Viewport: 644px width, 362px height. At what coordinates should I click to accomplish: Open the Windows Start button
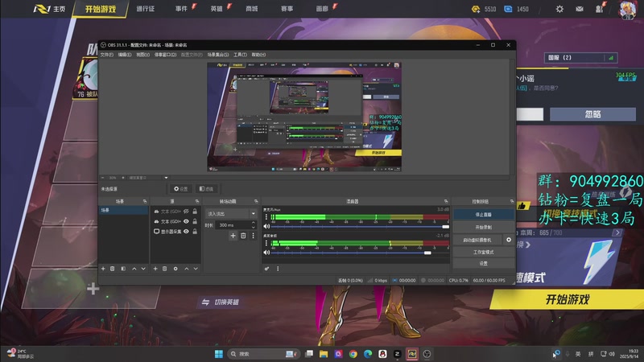point(219,354)
